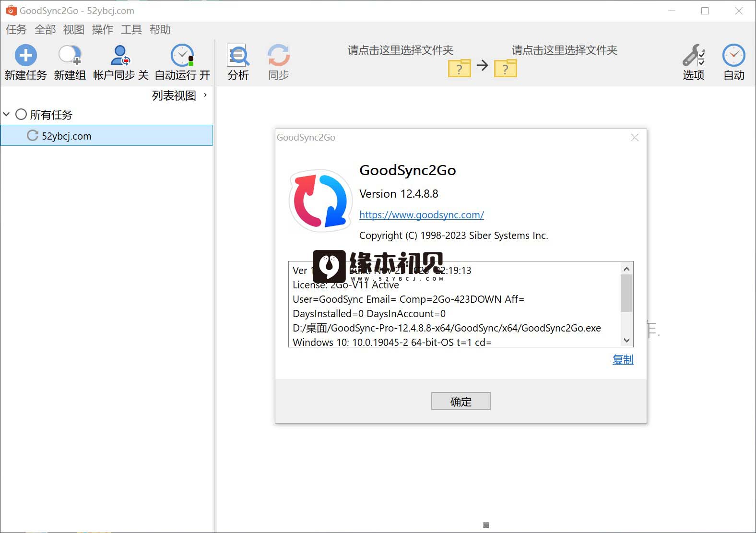Open the Action (操作) menu

[103, 30]
